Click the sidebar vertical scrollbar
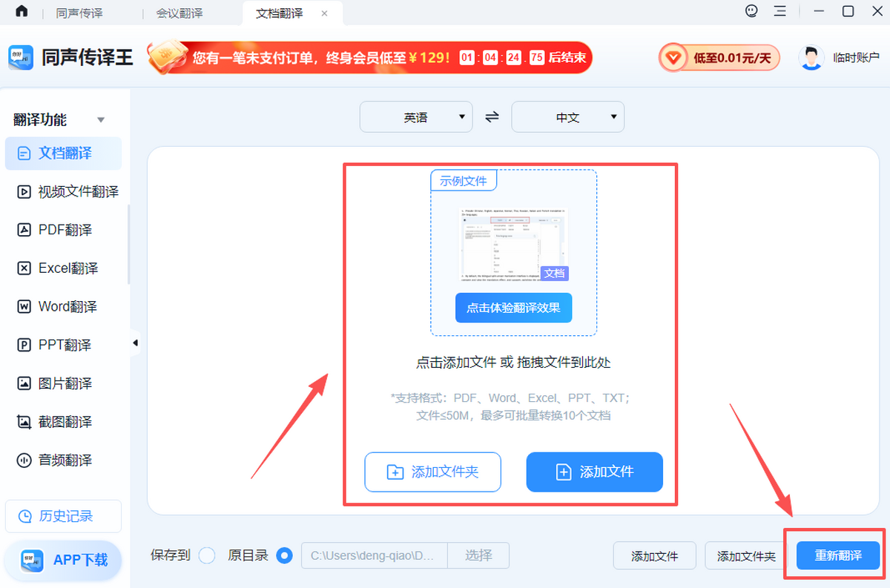Screen dimensions: 890x588 tap(128, 243)
